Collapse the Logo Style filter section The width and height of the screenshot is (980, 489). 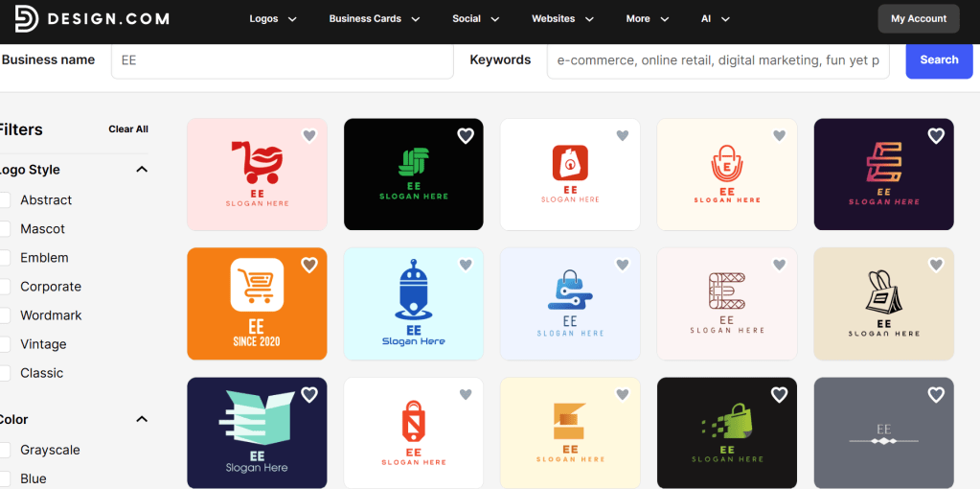(x=142, y=170)
